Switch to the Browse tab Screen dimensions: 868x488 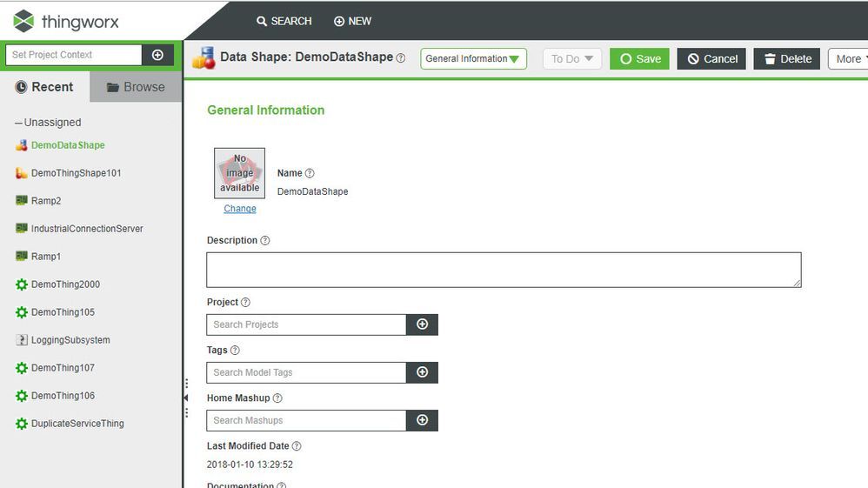(x=136, y=87)
